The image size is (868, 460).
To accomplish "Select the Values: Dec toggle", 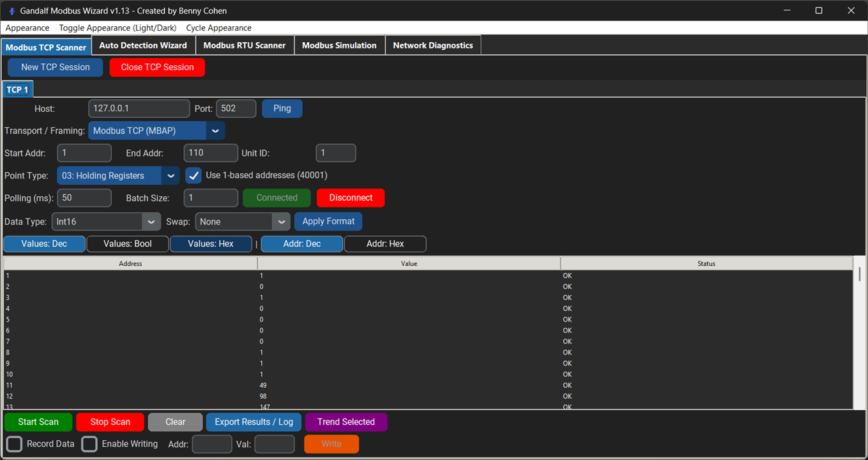I will [44, 243].
